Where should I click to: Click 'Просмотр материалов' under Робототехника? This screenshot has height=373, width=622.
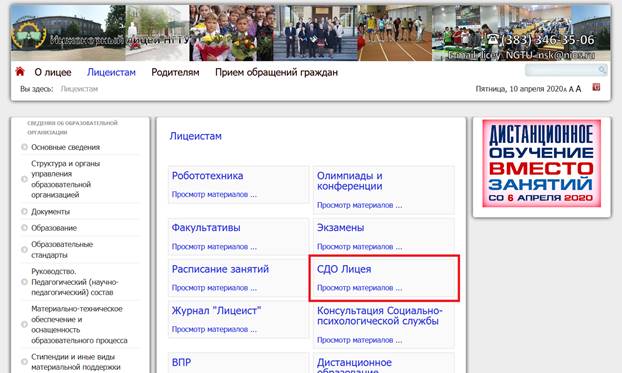click(x=214, y=194)
